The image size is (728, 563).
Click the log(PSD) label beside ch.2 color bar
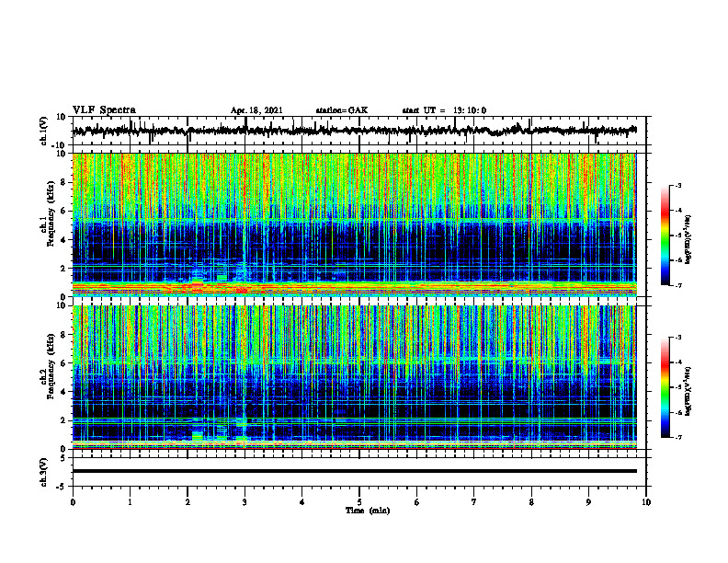688,390
